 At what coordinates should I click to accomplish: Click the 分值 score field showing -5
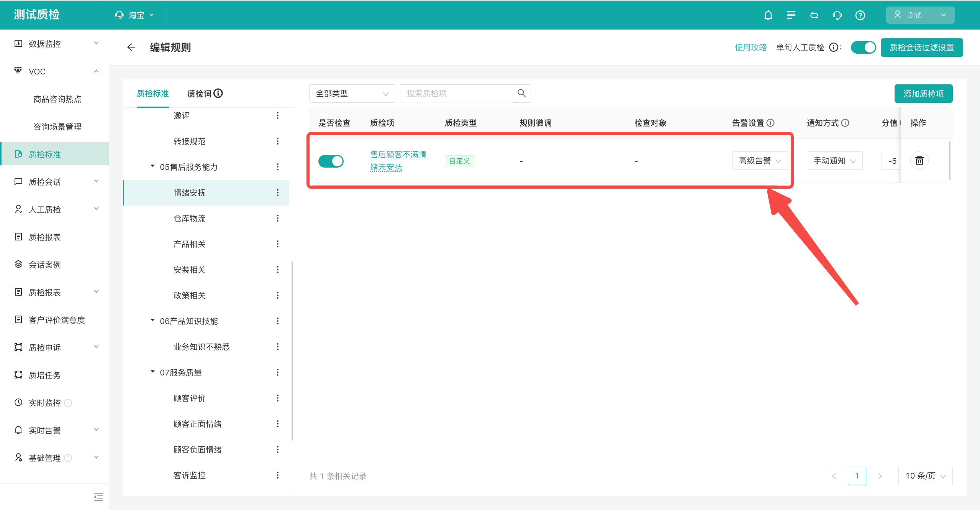click(x=892, y=161)
